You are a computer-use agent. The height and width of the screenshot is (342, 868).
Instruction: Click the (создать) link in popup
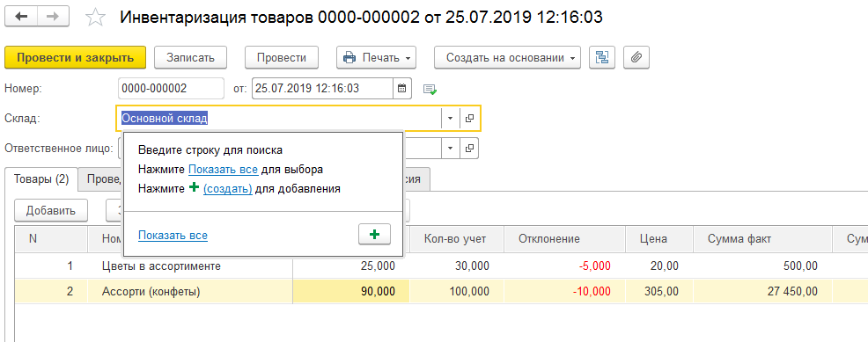227,188
